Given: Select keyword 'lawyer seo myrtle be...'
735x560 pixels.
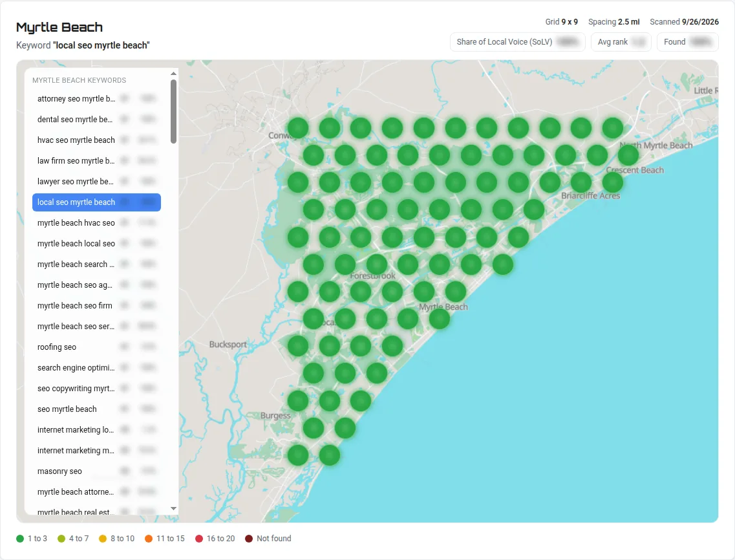Looking at the screenshot, I should tap(96, 181).
